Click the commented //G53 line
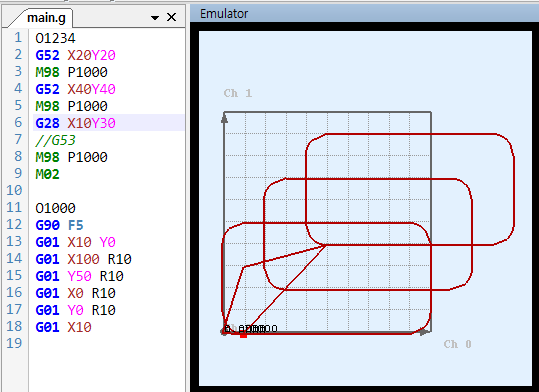Image resolution: width=539 pixels, height=392 pixels. coord(56,140)
